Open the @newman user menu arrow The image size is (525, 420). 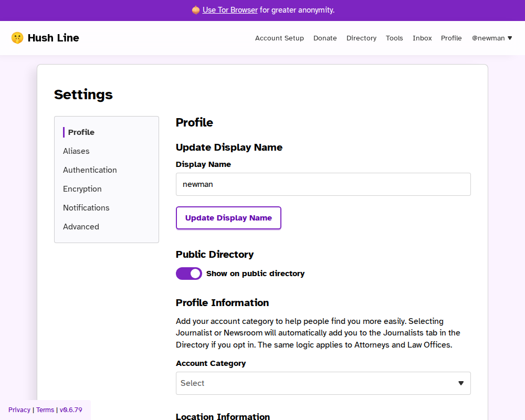(510, 38)
